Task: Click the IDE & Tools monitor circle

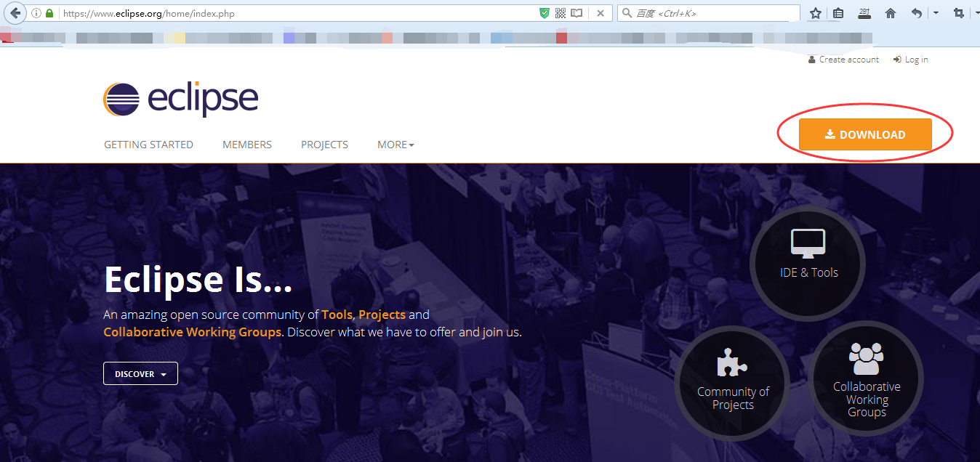Action: click(808, 263)
